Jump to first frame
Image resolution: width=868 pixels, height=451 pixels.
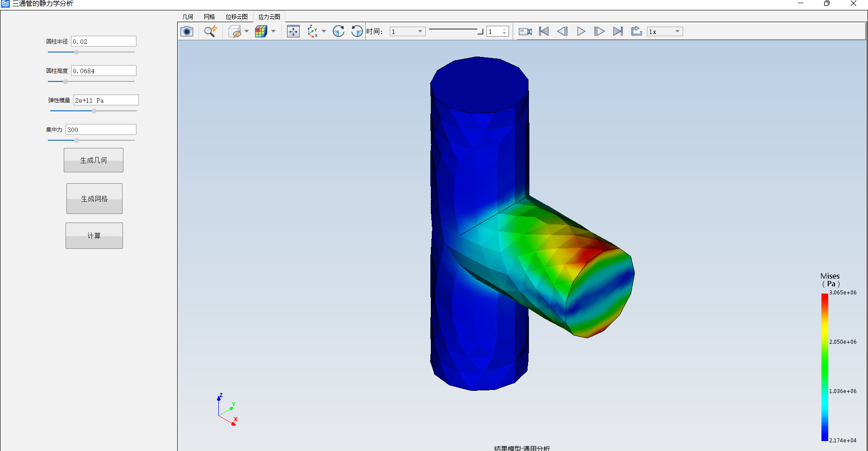pyautogui.click(x=544, y=32)
